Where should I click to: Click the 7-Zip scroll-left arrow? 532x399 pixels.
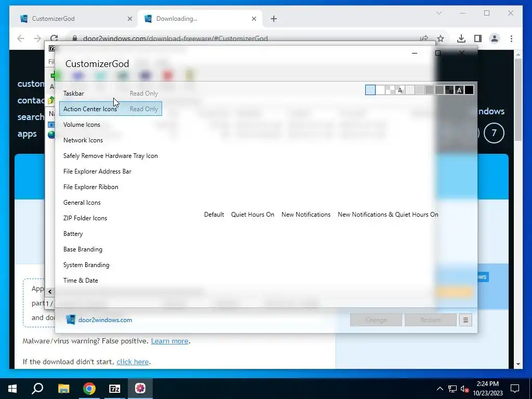click(x=50, y=291)
